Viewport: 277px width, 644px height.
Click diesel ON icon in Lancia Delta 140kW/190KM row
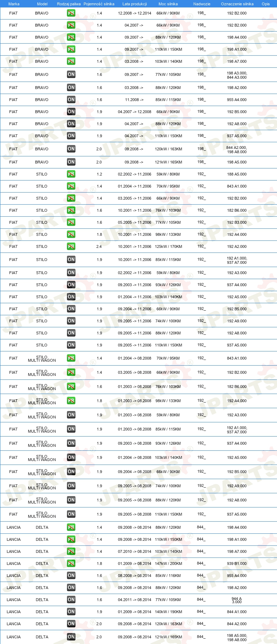[x=71, y=612]
